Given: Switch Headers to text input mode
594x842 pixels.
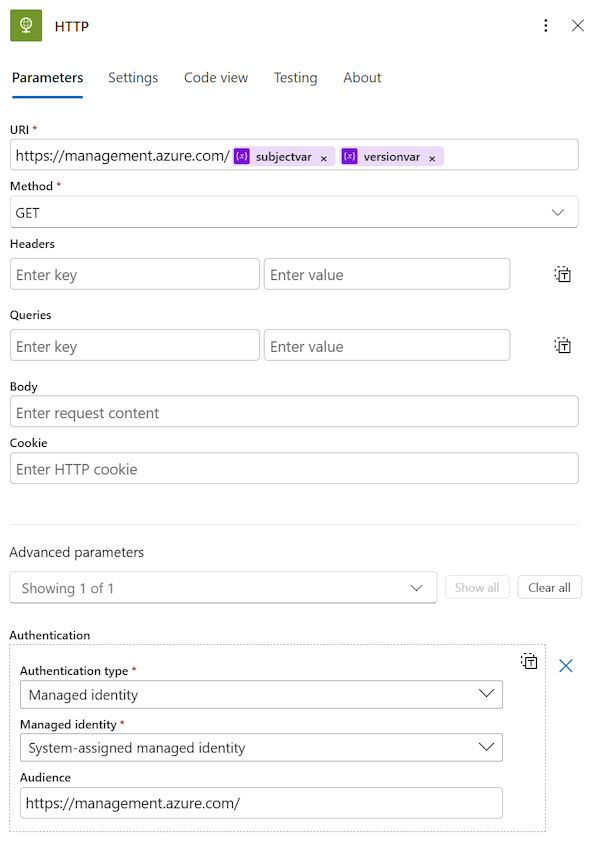Looking at the screenshot, I should (562, 274).
